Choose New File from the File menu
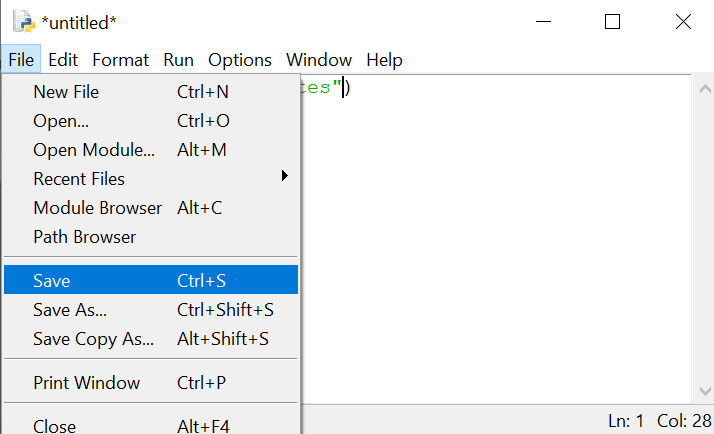 tap(66, 92)
